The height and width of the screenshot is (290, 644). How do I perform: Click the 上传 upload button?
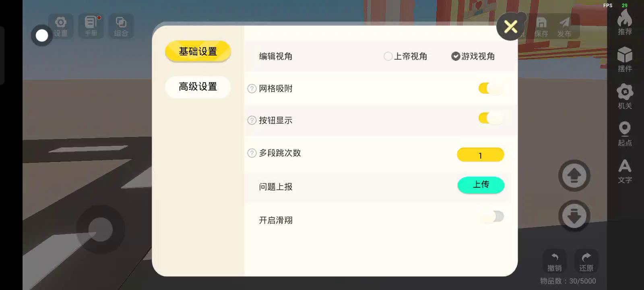click(x=481, y=185)
